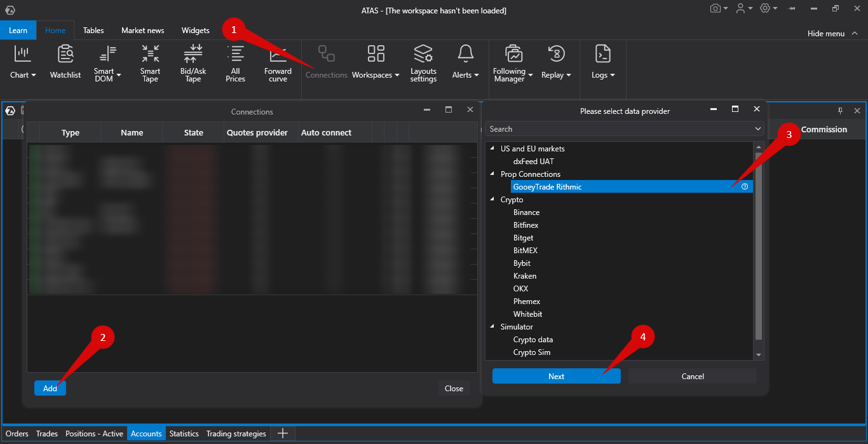Screen dimensions: 868x444
Task: Click the Add connection button
Action: [x=50, y=388]
